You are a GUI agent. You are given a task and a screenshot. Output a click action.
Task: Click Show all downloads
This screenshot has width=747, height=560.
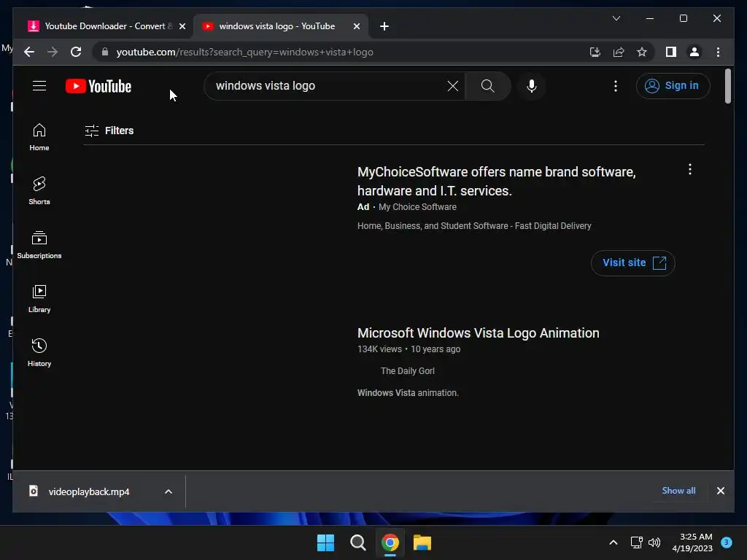pyautogui.click(x=678, y=491)
